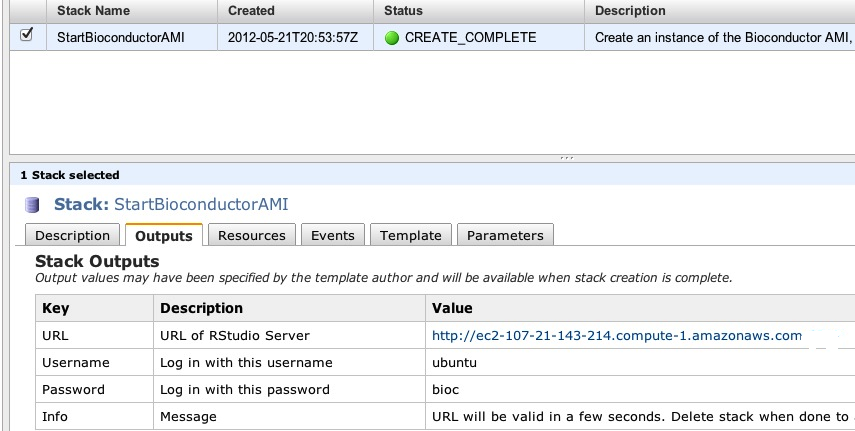This screenshot has width=855, height=431.
Task: Click the Description column header in stack list
Action: point(630,11)
